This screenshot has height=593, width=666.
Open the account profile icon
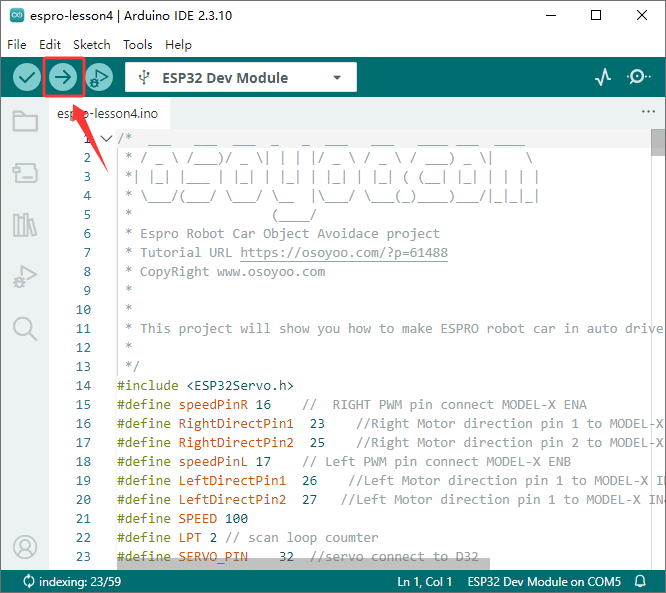coord(25,547)
